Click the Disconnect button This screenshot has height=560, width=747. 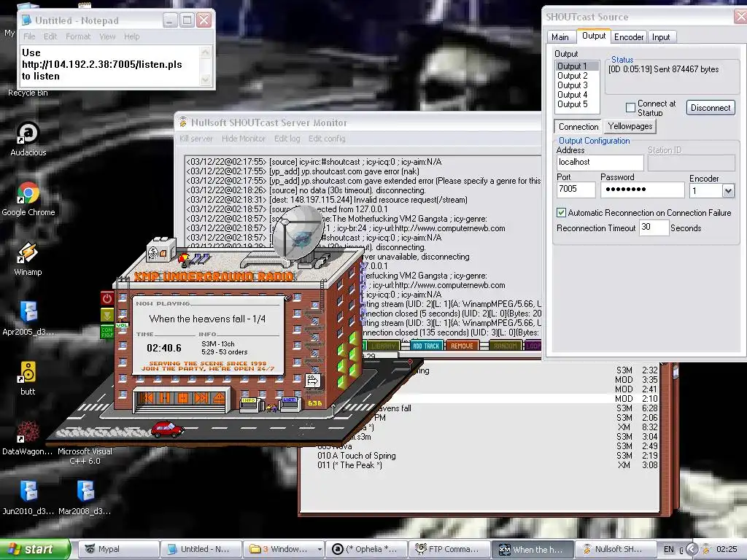(711, 108)
